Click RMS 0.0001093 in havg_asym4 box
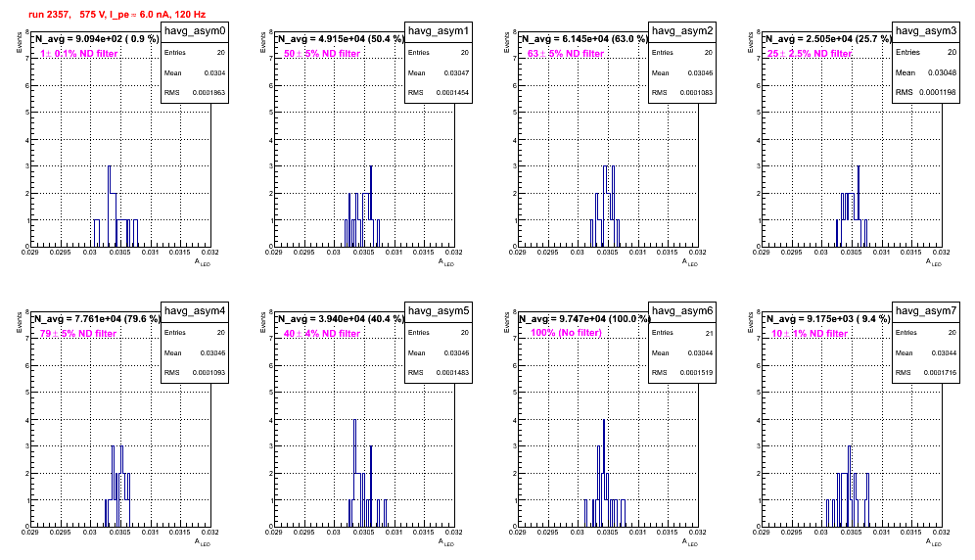 click(x=195, y=373)
